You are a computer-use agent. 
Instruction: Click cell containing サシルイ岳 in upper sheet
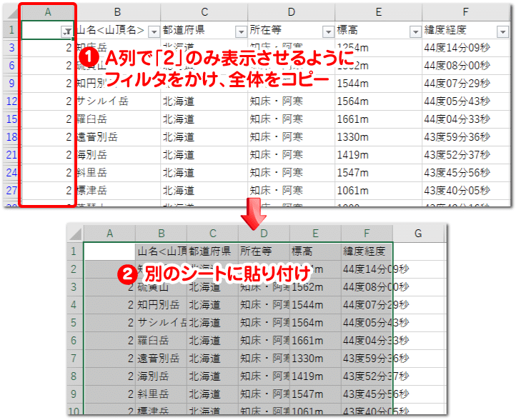coord(117,101)
